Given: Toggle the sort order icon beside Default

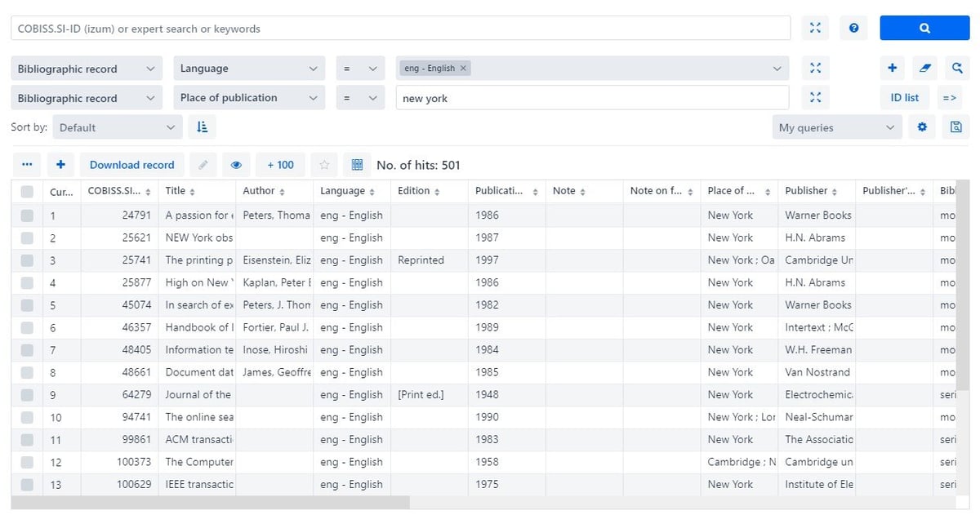Looking at the screenshot, I should pos(203,127).
